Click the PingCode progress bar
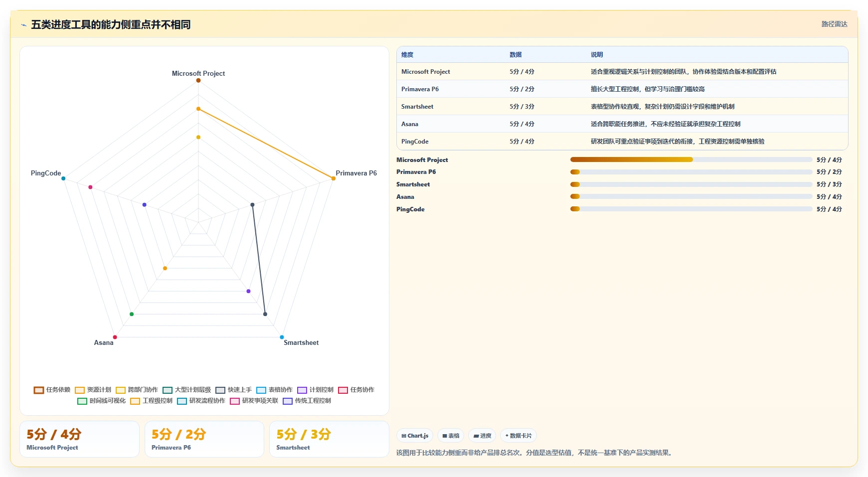The width and height of the screenshot is (868, 477). [691, 209]
